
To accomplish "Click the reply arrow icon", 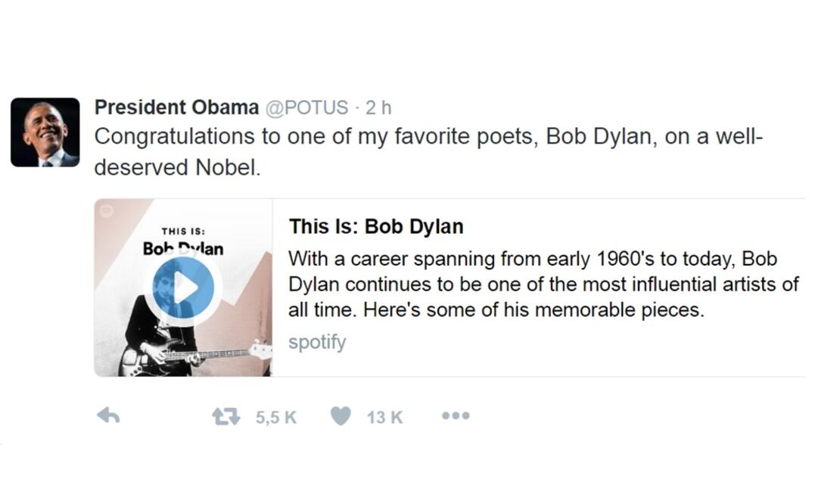I will (109, 416).
